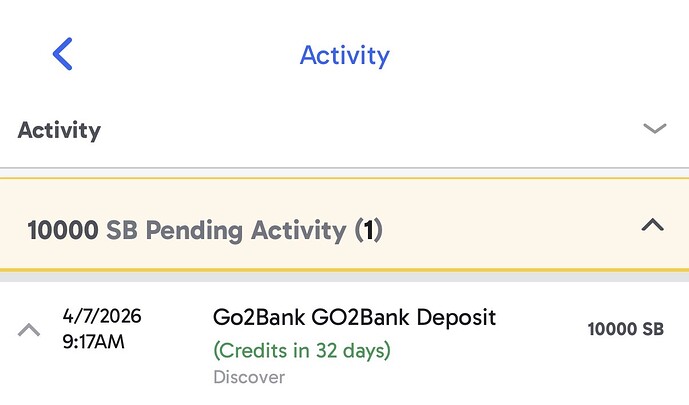Open the Go2Bank GO2Bank Deposit entry

pos(354,318)
